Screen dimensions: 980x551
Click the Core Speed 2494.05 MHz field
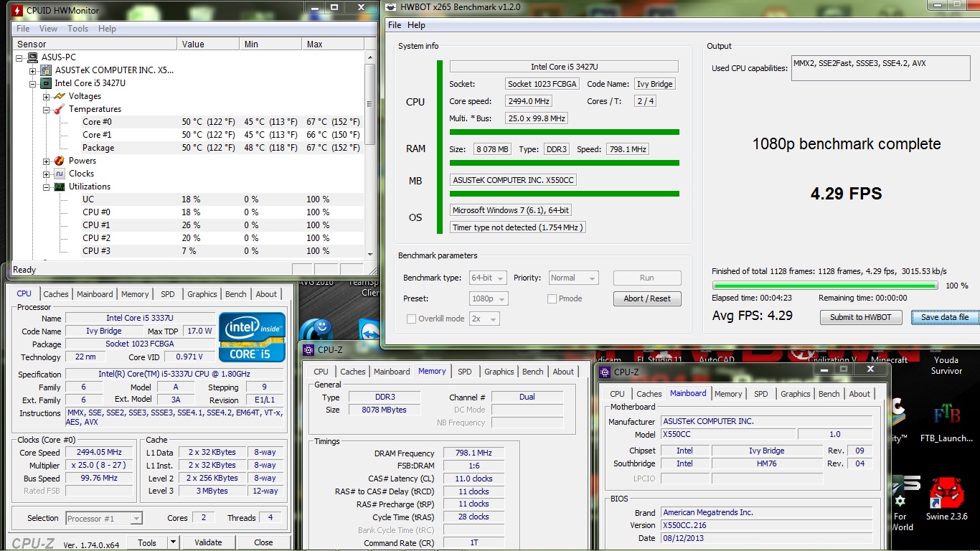99,453
